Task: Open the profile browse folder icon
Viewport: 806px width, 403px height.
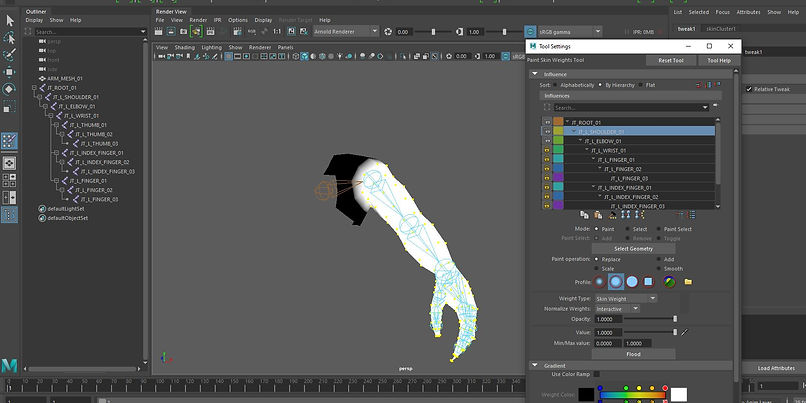Action: (x=688, y=282)
